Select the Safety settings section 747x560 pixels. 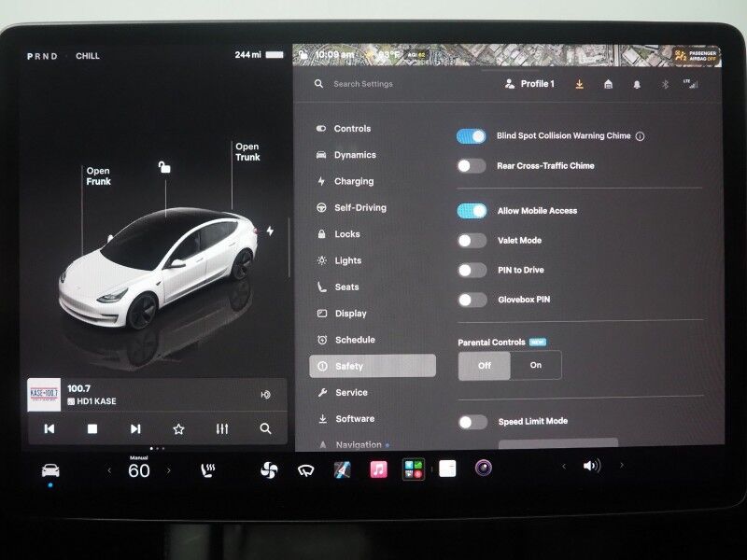click(x=373, y=366)
